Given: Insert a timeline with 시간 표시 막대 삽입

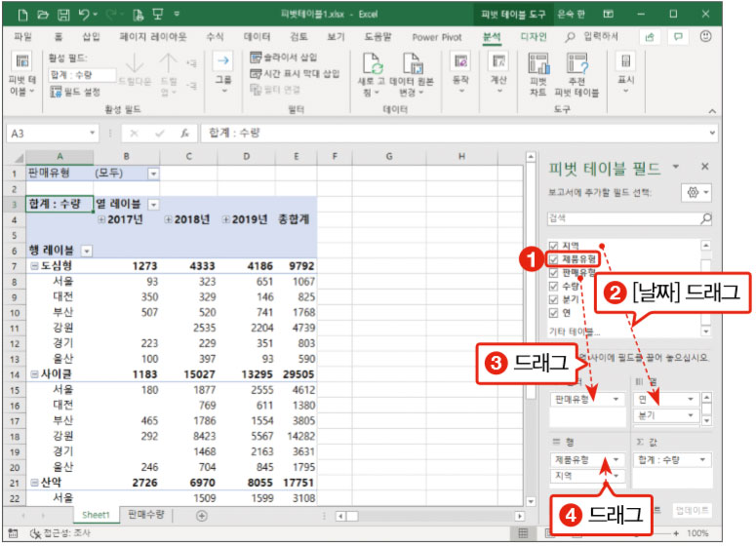Looking at the screenshot, I should [295, 74].
